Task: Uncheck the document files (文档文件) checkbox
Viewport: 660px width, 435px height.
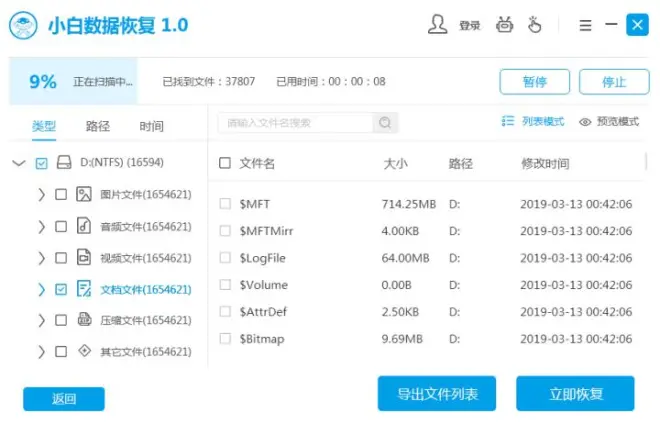Action: click(x=62, y=289)
